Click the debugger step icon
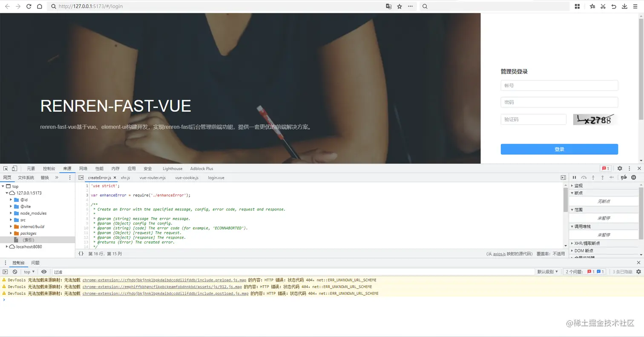 612,178
